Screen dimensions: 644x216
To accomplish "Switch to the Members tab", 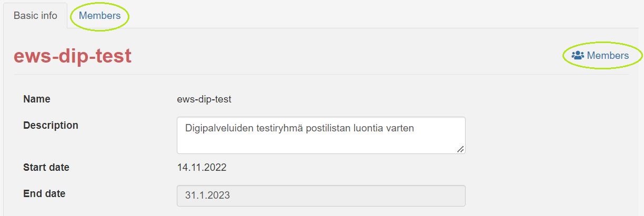I will 99,16.
